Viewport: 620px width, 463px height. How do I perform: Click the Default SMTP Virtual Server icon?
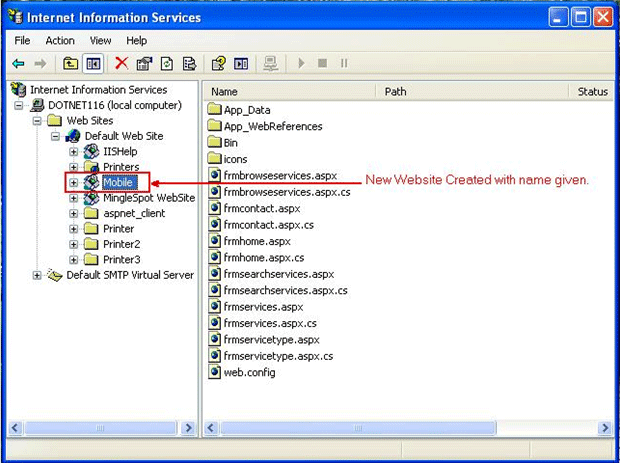click(55, 275)
